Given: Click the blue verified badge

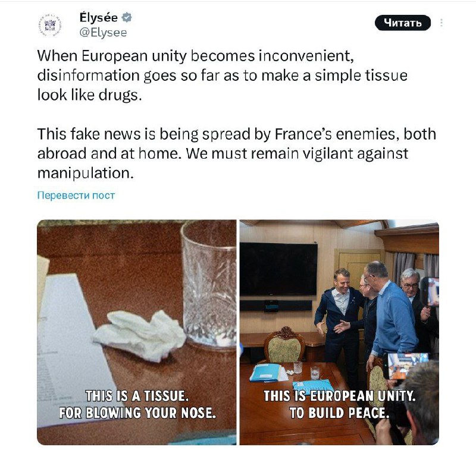Looking at the screenshot, I should tap(127, 18).
